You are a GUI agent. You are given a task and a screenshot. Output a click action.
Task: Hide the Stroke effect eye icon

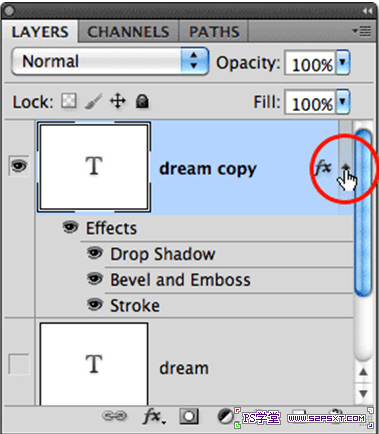95,305
